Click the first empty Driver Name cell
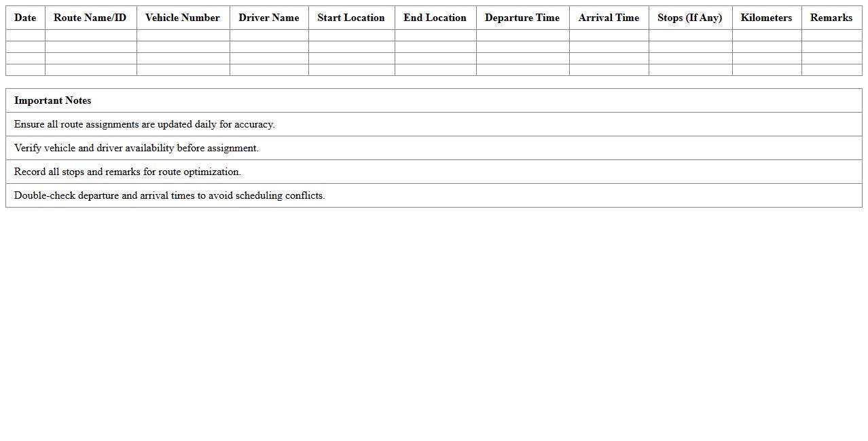The width and height of the screenshot is (868, 441). (268, 35)
